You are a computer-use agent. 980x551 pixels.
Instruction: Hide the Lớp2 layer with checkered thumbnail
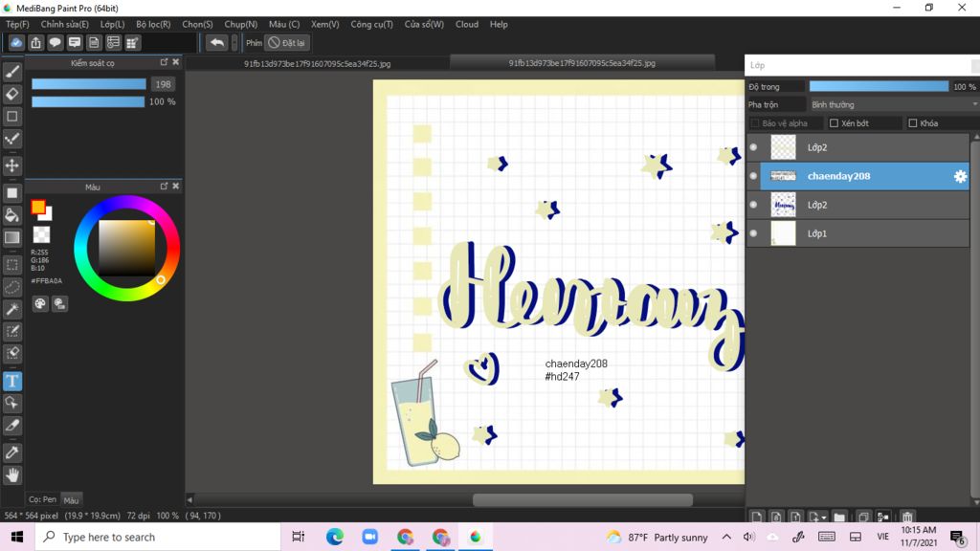[x=753, y=147]
